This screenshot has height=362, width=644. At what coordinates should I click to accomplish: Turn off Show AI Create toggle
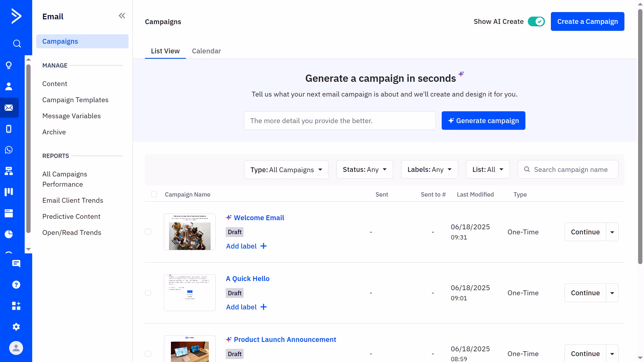pos(536,21)
